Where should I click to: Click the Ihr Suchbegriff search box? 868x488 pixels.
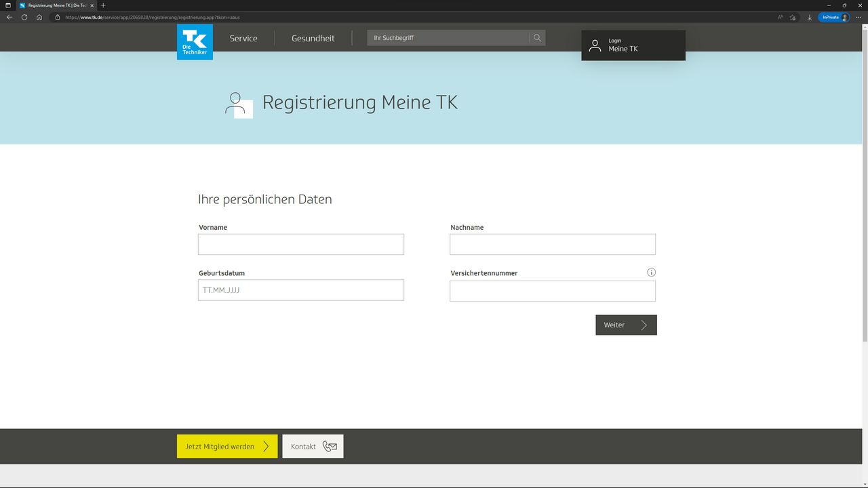click(448, 38)
